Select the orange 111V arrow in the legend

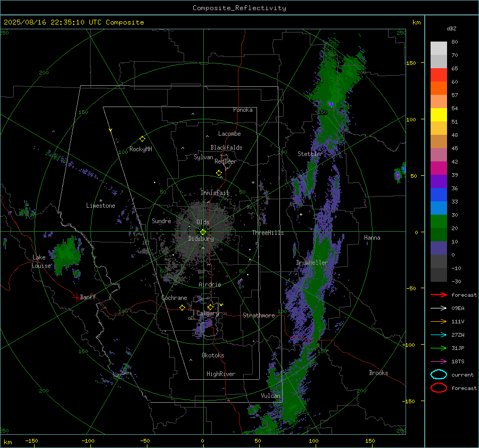439,321
